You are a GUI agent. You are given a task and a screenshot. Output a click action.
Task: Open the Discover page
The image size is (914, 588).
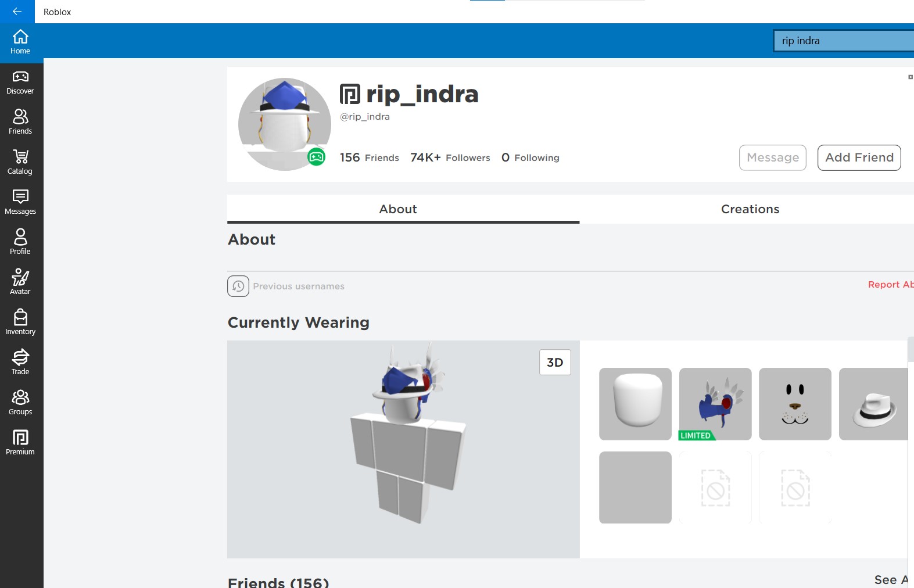click(20, 83)
